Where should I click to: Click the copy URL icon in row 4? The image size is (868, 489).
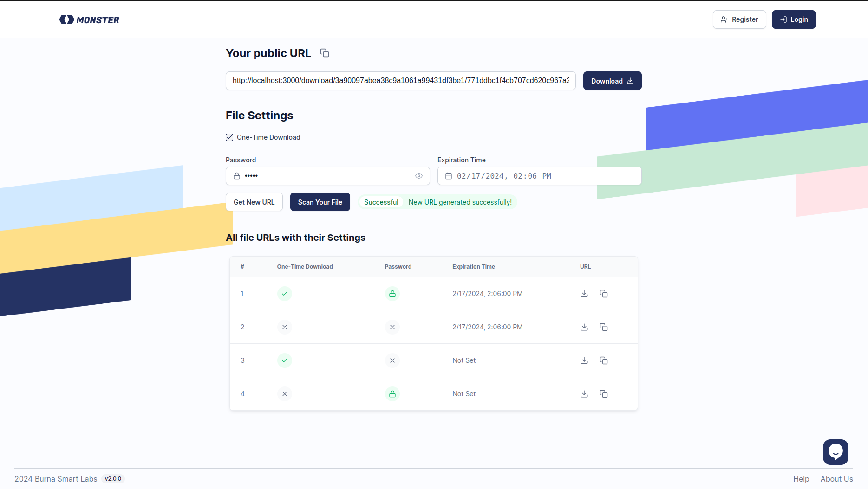604,394
